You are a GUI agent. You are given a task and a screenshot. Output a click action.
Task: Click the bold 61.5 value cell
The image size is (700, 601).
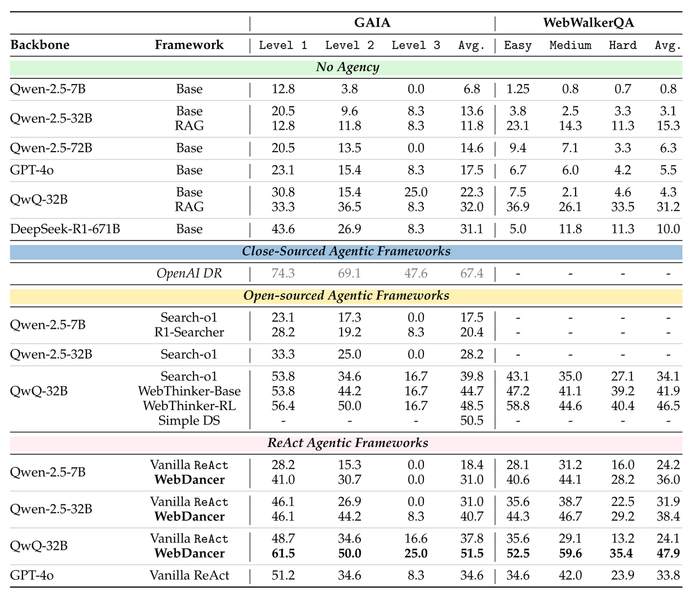pos(283,553)
